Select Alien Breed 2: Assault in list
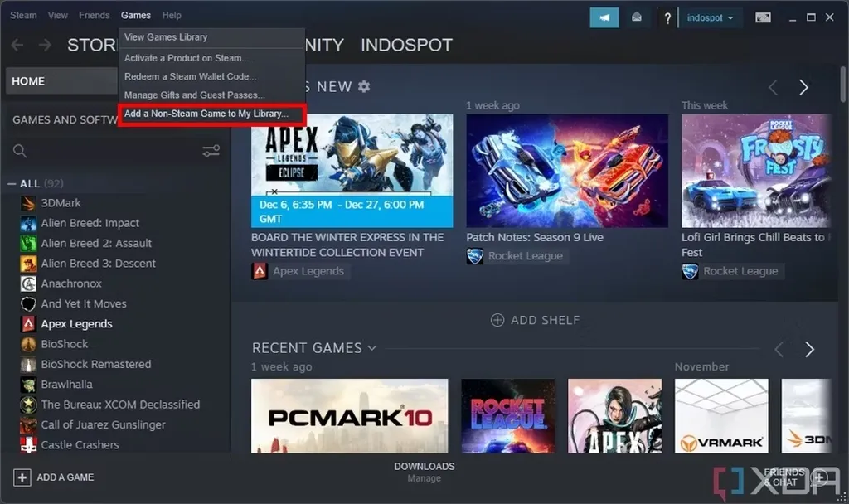This screenshot has width=849, height=504. point(96,244)
